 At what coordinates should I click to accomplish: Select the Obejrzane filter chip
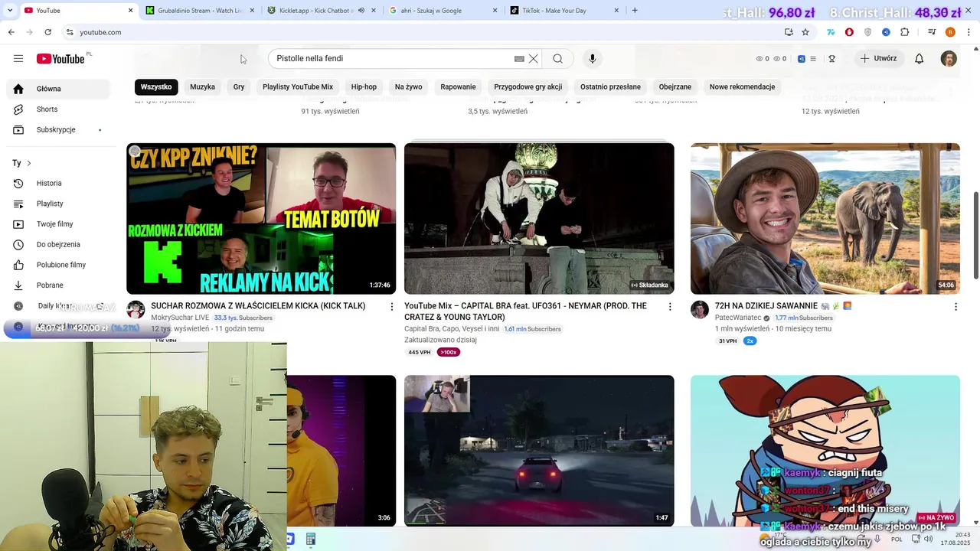tap(675, 86)
